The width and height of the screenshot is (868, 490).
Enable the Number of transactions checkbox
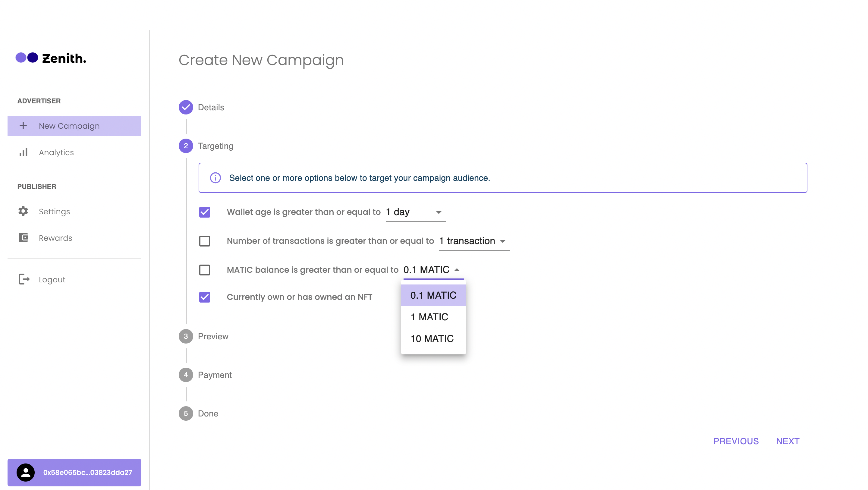(x=205, y=241)
